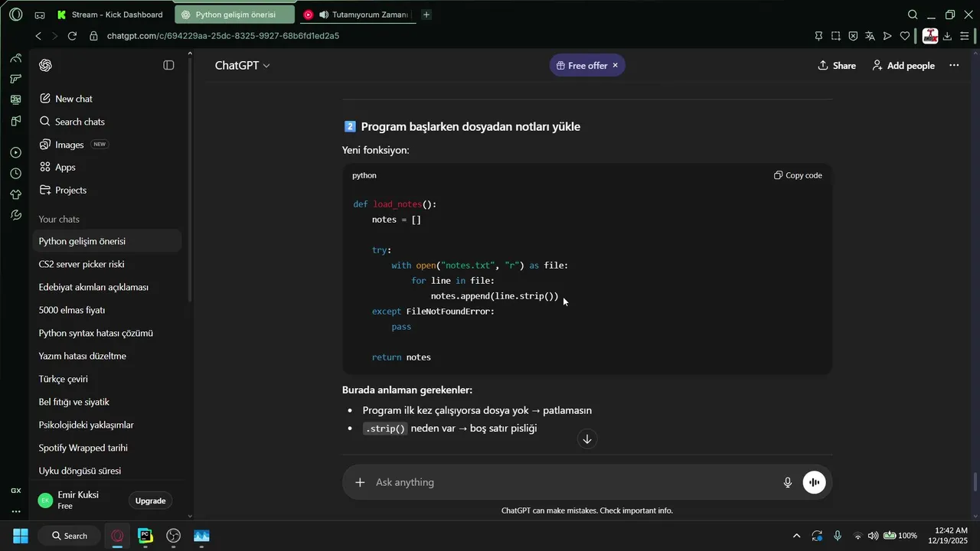980x551 pixels.
Task: Open the red fitness extension icon
Action: (930, 36)
